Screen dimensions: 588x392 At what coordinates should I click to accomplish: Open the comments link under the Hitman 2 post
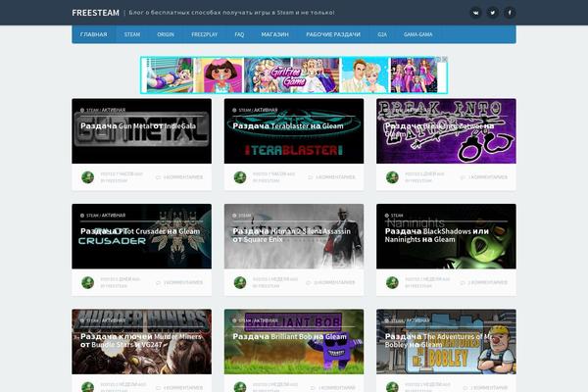coord(330,282)
